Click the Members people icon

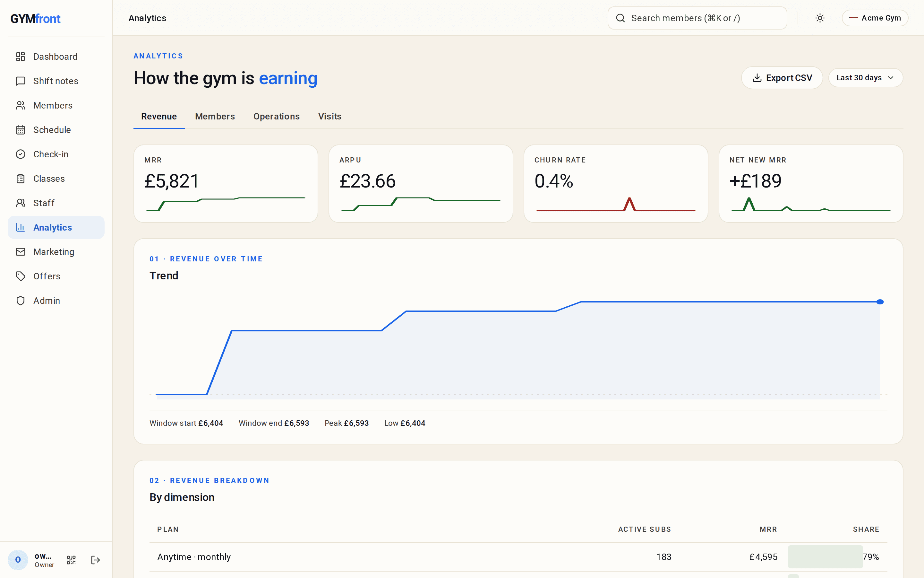[21, 106]
